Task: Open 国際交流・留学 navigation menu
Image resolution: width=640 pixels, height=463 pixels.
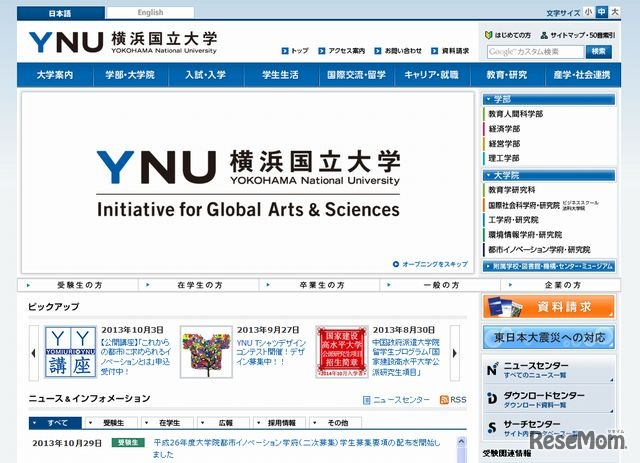Action: pos(356,75)
